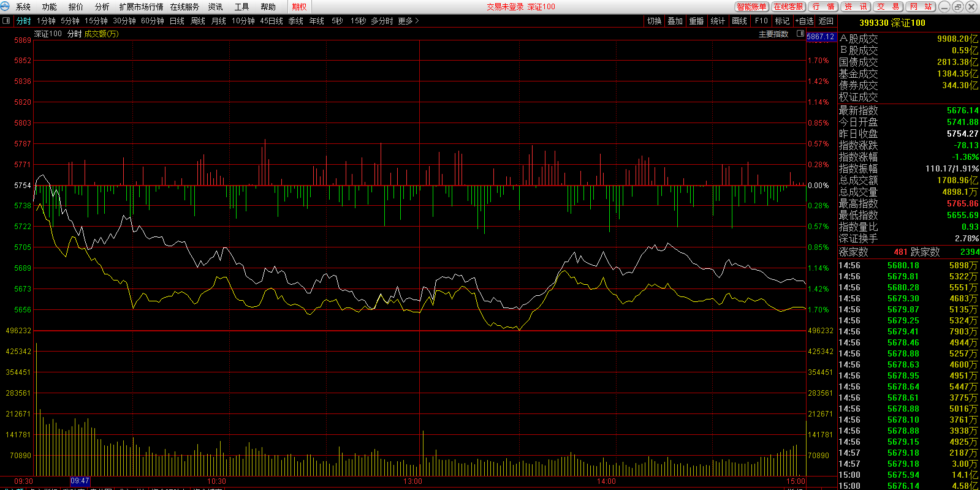The height and width of the screenshot is (490, 980).
Task: Open the 工具 menu
Action: pos(241,7)
